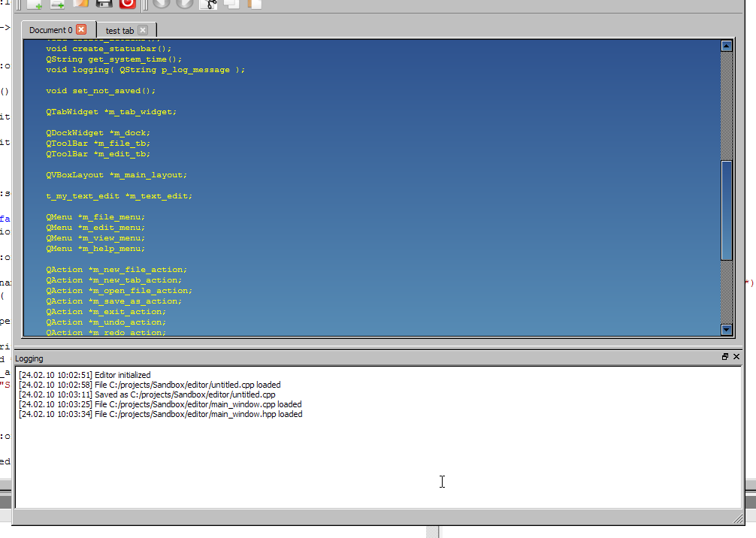Screen dimensions: 756x538
Task: Click the red power exit icon
Action: click(x=127, y=4)
